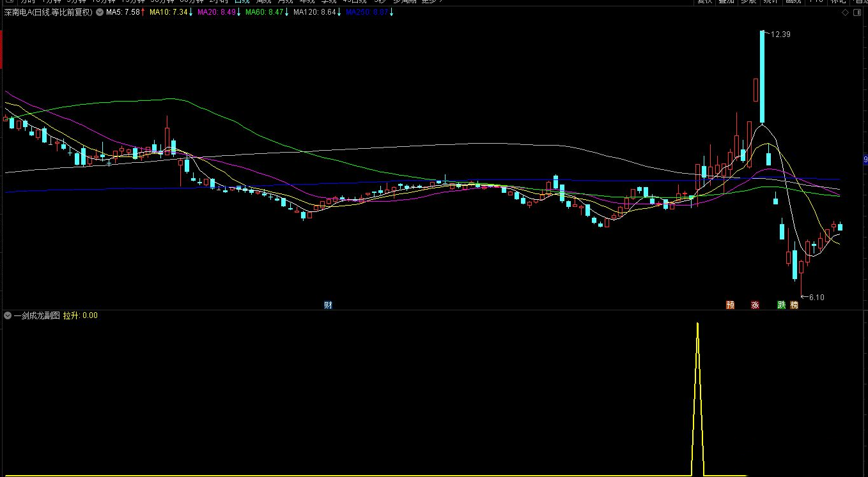Click the yellow 拉升 signal spike peak
Image resolution: width=868 pixels, height=477 pixels.
[x=697, y=324]
